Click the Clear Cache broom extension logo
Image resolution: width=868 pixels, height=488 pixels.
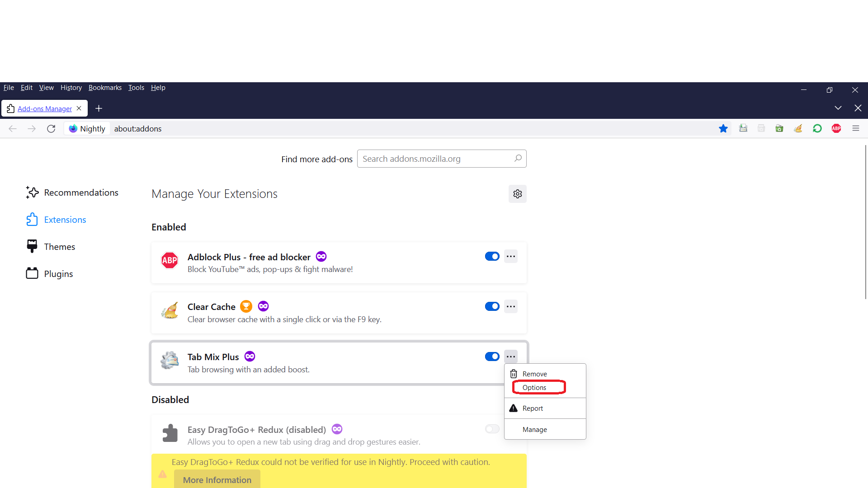(170, 310)
